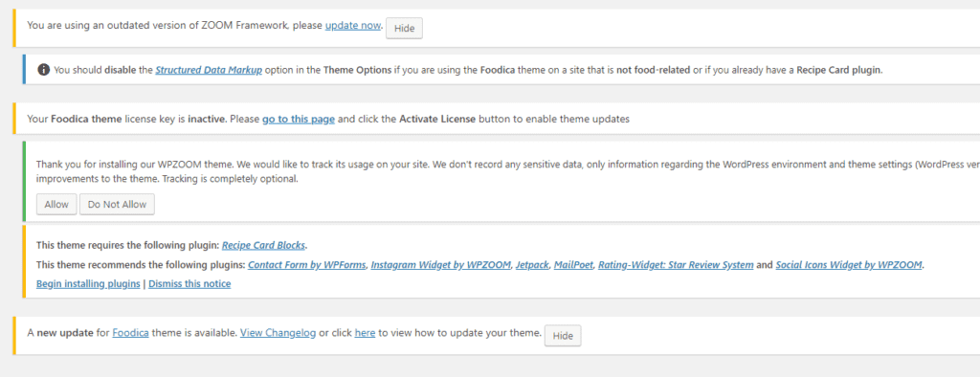Open Contact Form by WPForms link
The image size is (980, 377).
(x=307, y=264)
